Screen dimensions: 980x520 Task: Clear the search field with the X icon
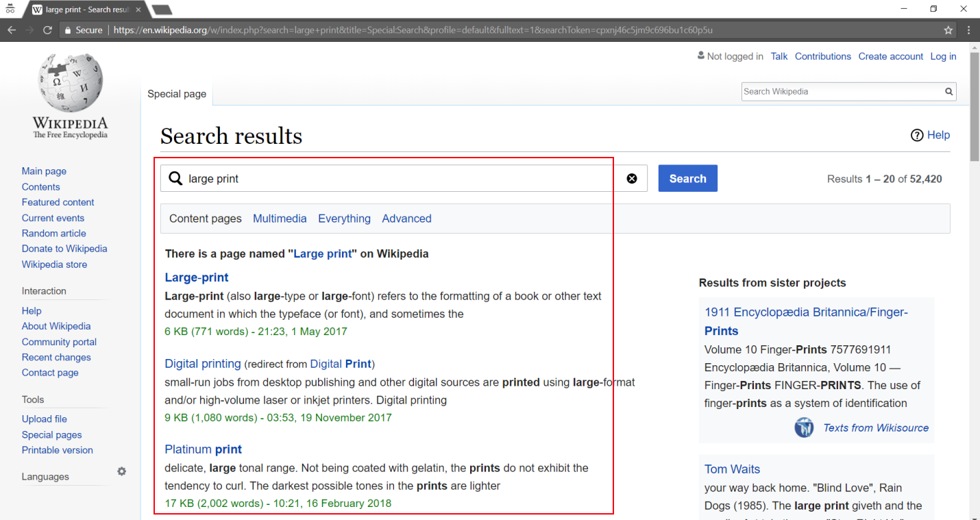[632, 179]
